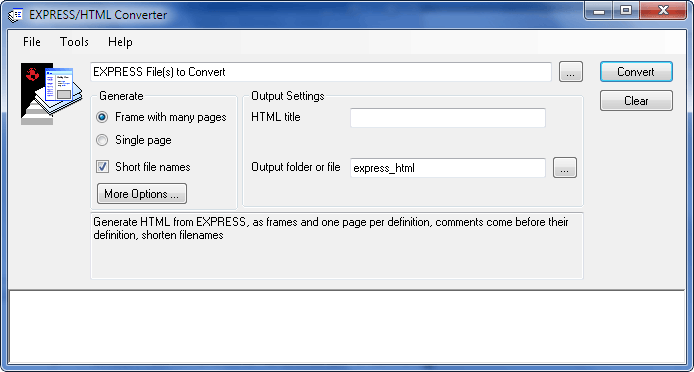
Task: Click the Output folder or file label
Action: (x=296, y=167)
